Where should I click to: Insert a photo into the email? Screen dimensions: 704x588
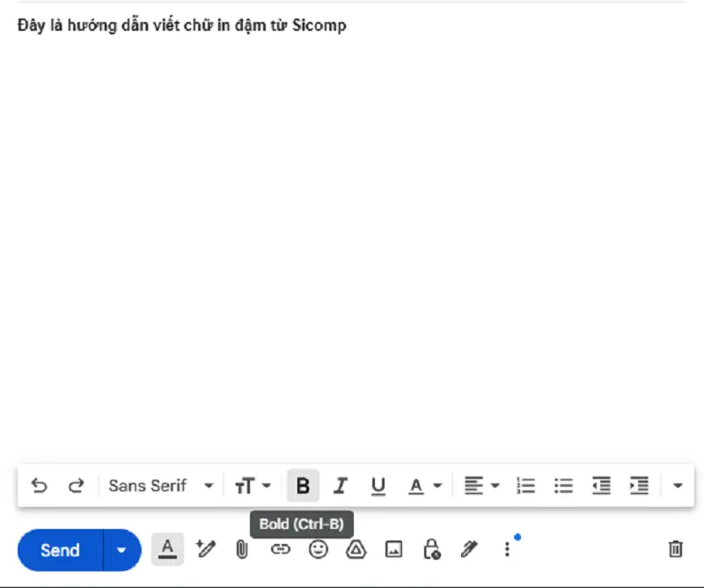click(393, 549)
